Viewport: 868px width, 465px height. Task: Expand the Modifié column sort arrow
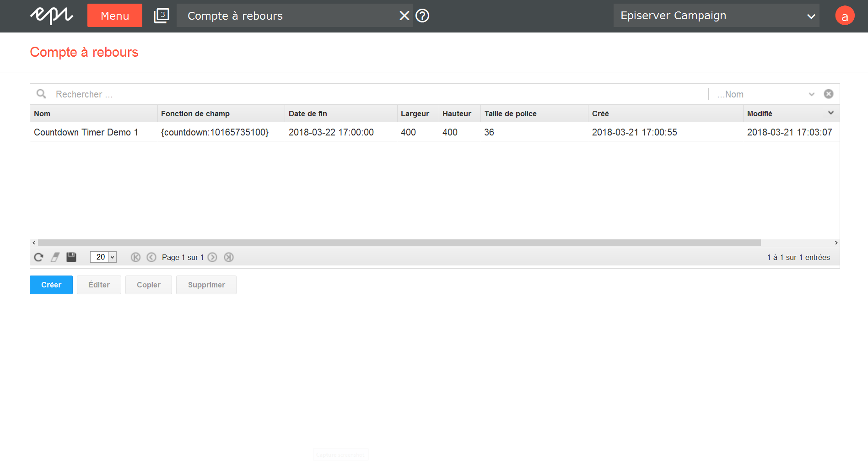[x=830, y=113]
